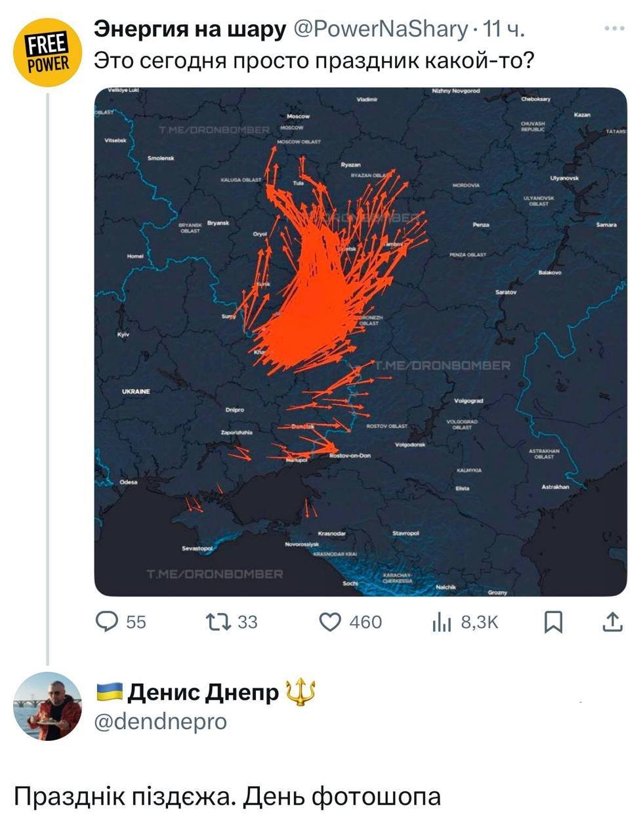Open Денис Днепр display name link
641x840 pixels.
click(x=203, y=692)
